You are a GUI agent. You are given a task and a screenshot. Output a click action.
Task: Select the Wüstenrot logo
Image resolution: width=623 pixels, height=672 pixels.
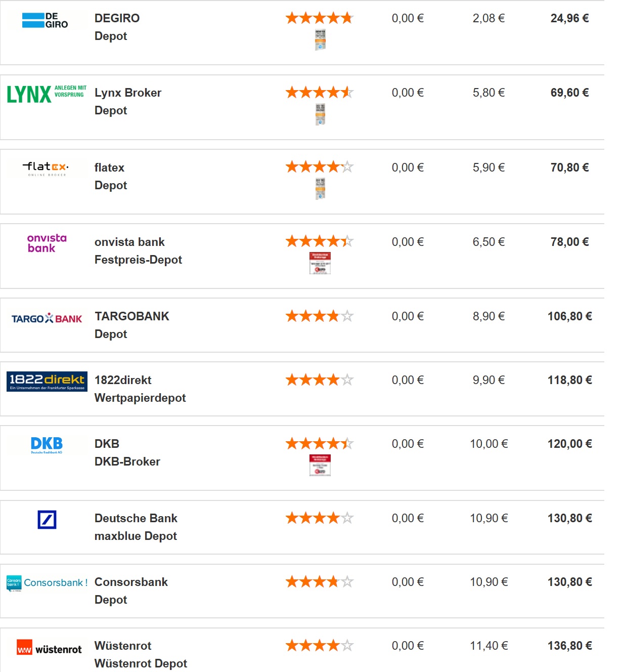49,649
